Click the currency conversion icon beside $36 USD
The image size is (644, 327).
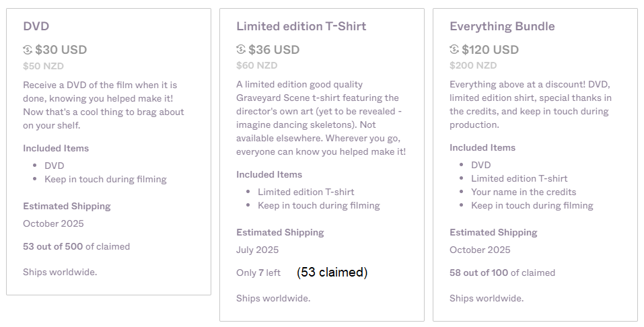[241, 49]
